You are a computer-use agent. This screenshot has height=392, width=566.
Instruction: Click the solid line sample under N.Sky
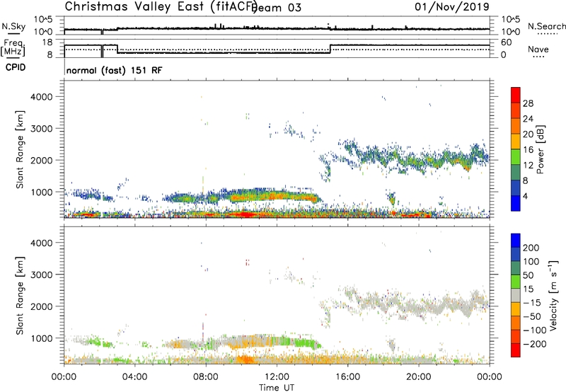click(13, 33)
